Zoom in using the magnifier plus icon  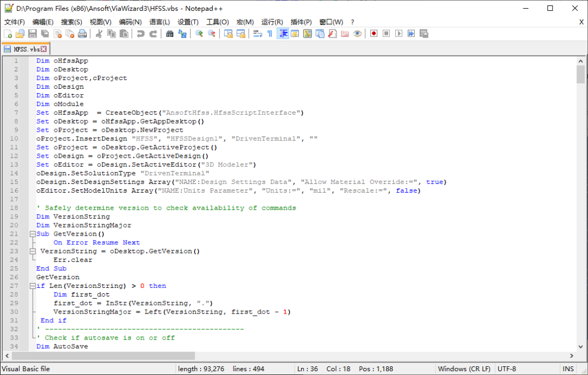(x=199, y=34)
